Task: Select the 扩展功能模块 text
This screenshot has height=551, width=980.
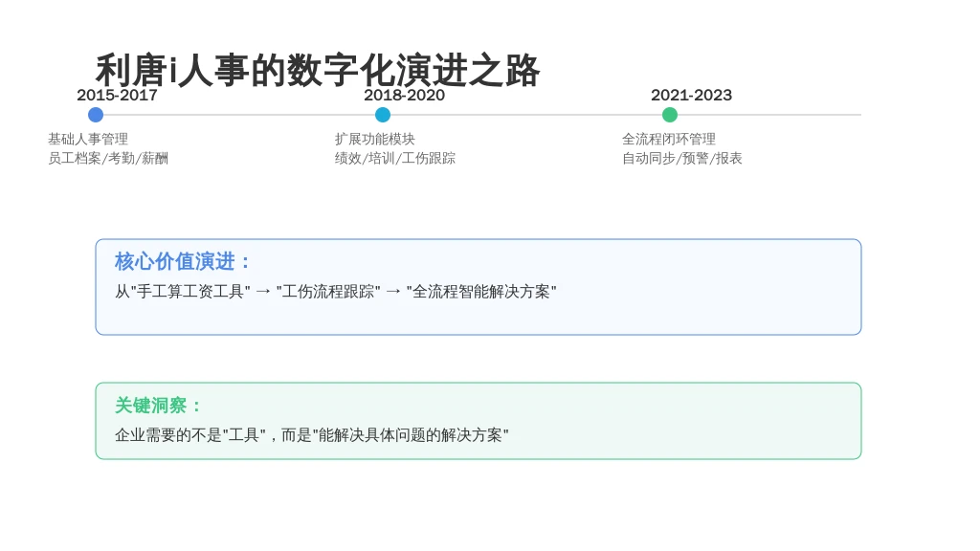Action: pyautogui.click(x=375, y=139)
